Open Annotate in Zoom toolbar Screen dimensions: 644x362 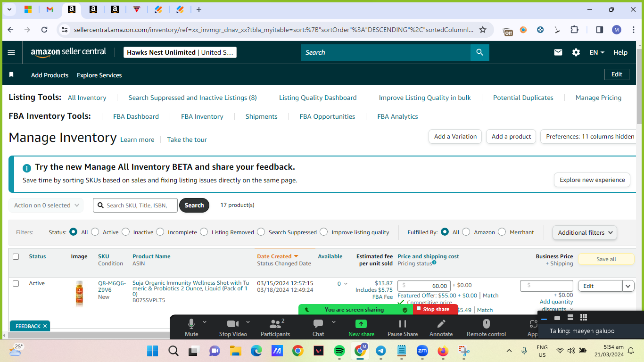[x=441, y=328]
